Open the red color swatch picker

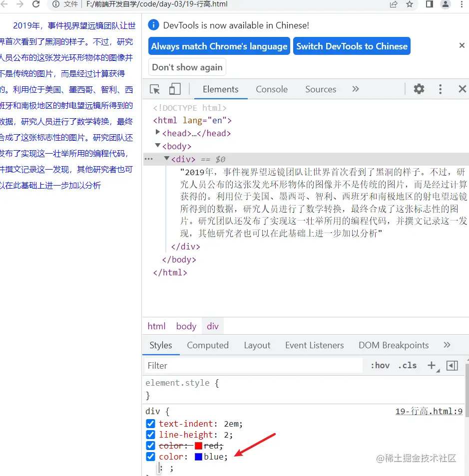click(x=198, y=446)
